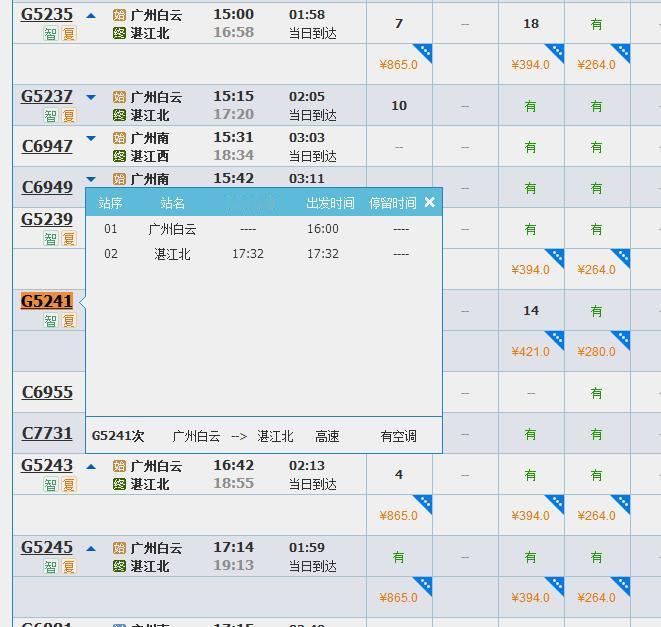The height and width of the screenshot is (627, 661).
Task: Collapse the G5235 price row arrow
Action: [x=91, y=16]
